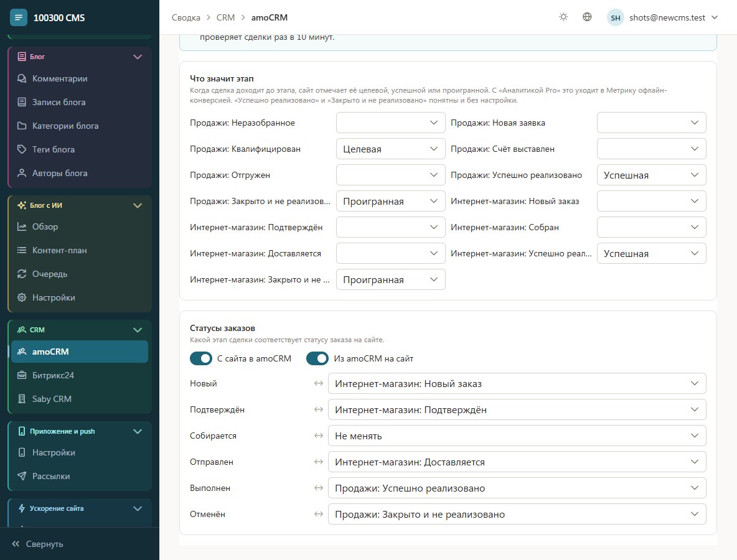Switch theme with the sun icon
The image size is (737, 560).
[x=563, y=17]
